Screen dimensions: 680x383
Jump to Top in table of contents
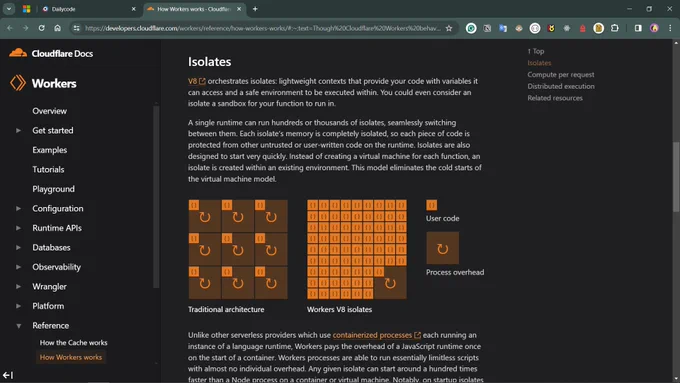(x=536, y=51)
